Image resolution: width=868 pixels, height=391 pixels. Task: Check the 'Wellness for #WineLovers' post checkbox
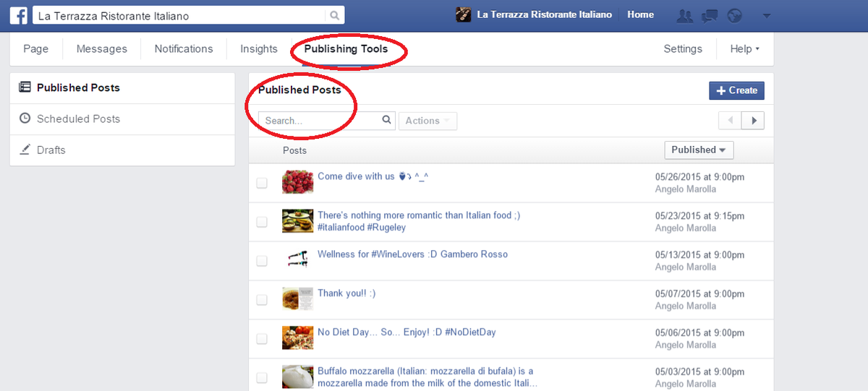[262, 261]
